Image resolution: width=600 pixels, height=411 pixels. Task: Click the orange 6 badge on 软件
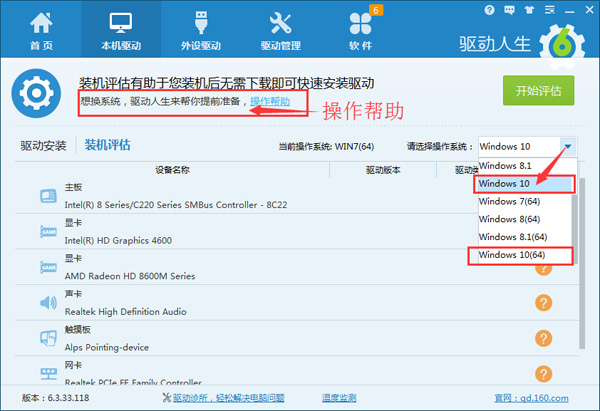[376, 10]
